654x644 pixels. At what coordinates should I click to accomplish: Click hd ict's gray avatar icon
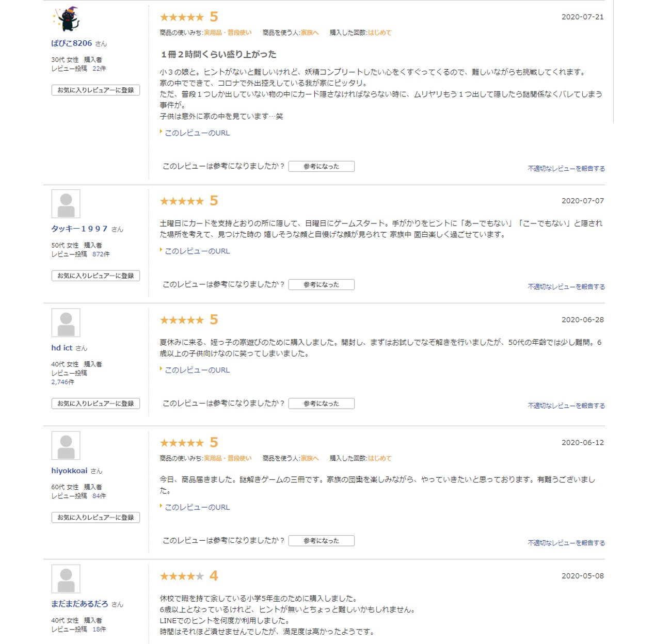click(66, 323)
